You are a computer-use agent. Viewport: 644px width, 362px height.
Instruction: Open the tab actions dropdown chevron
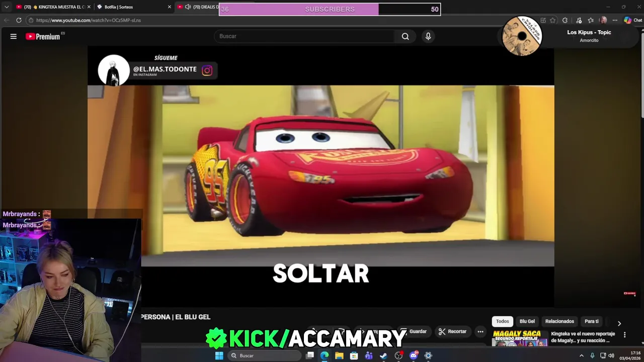[x=7, y=7]
